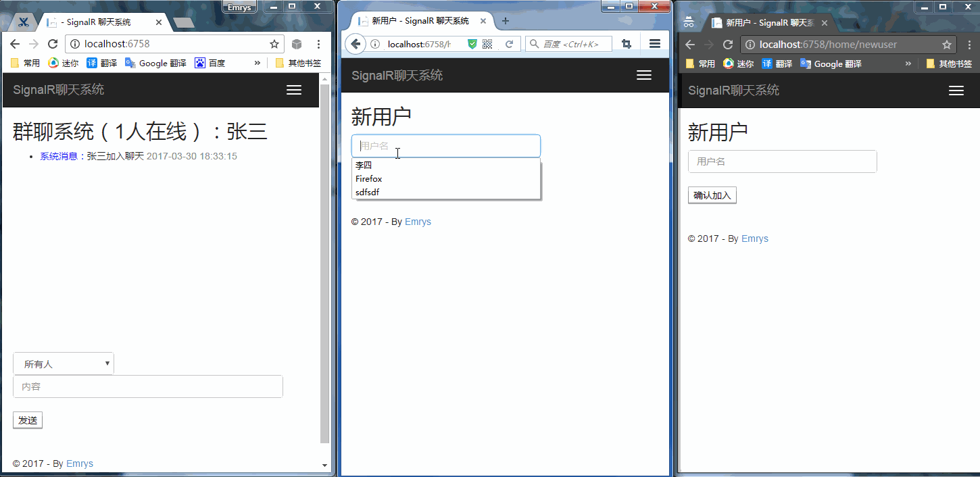Click the 用户名 input field in right window
Viewport: 980px width, 477px height.
click(x=782, y=161)
